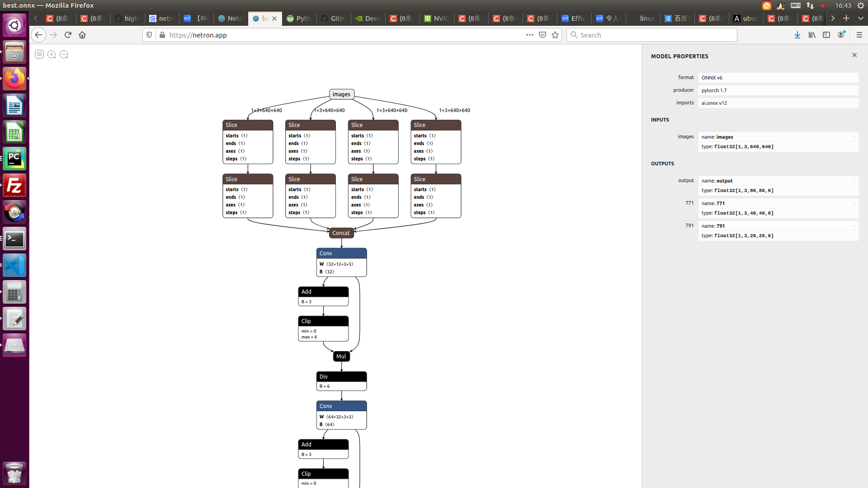Click the zoom out magnifier icon

pos(64,54)
